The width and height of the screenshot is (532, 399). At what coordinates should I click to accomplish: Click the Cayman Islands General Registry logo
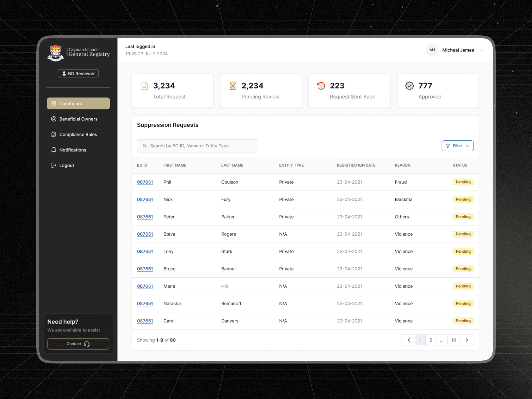pyautogui.click(x=79, y=53)
